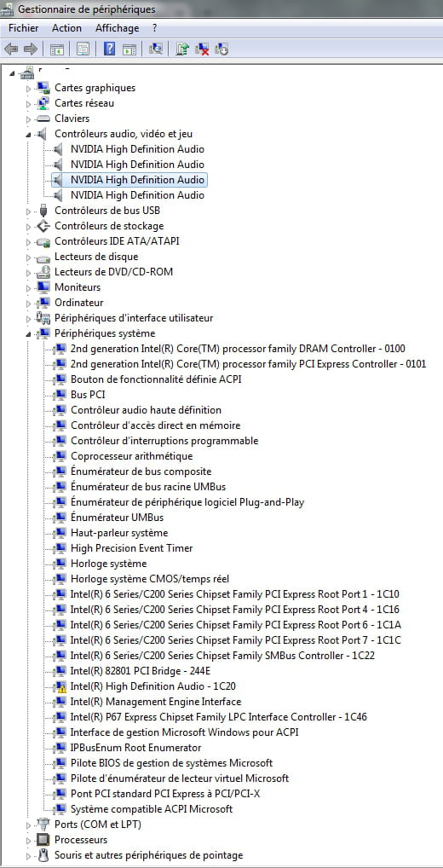Click the Scan for hardware changes icon
The width and height of the screenshot is (443, 868).
coord(156,49)
